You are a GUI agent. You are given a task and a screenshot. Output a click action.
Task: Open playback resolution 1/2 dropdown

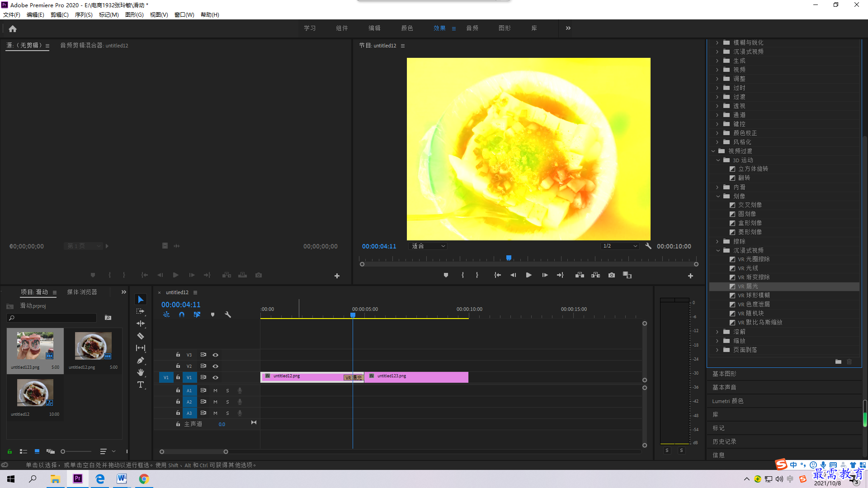[x=620, y=246]
